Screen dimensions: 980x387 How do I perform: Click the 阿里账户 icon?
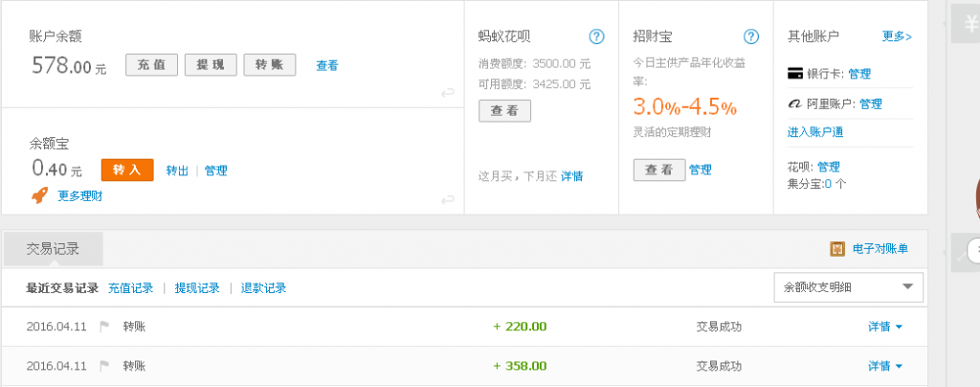793,103
